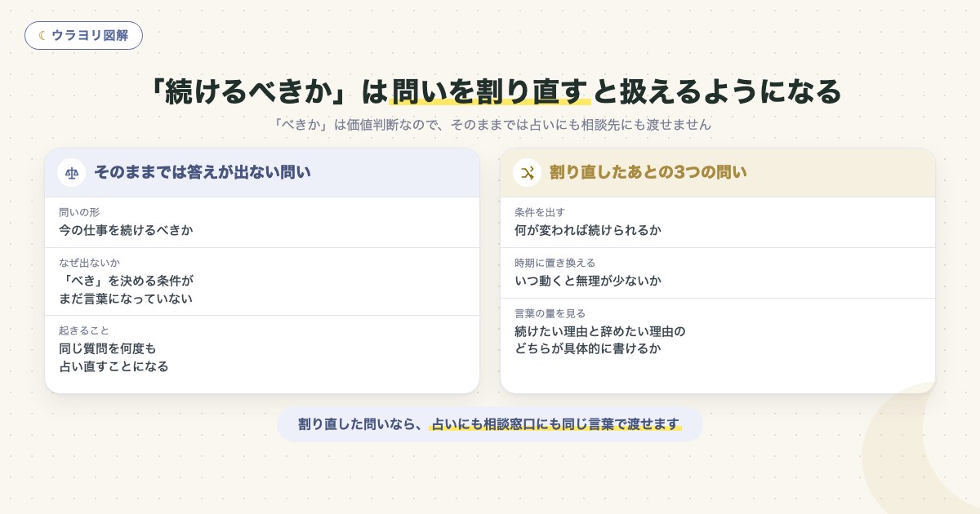Click the crescent moon icon in the badge
The width and height of the screenshot is (980, 514).
point(42,35)
